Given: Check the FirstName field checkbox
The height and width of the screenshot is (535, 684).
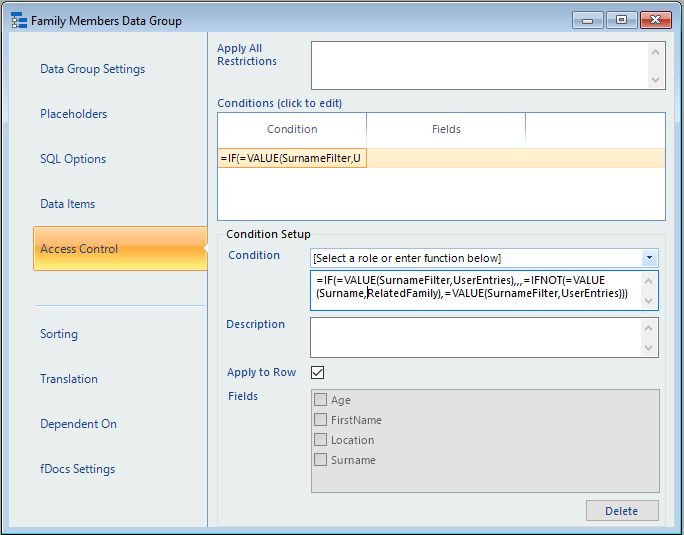Looking at the screenshot, I should [x=321, y=420].
